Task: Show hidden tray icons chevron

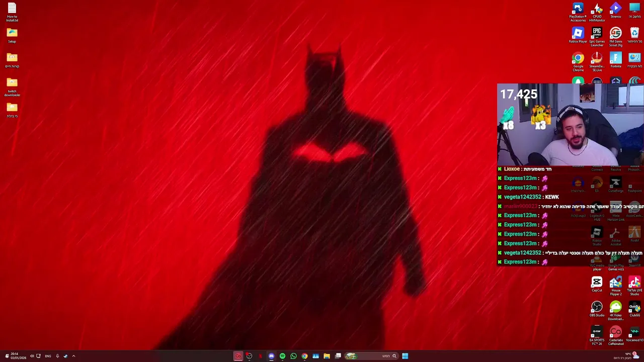Action: [73, 356]
